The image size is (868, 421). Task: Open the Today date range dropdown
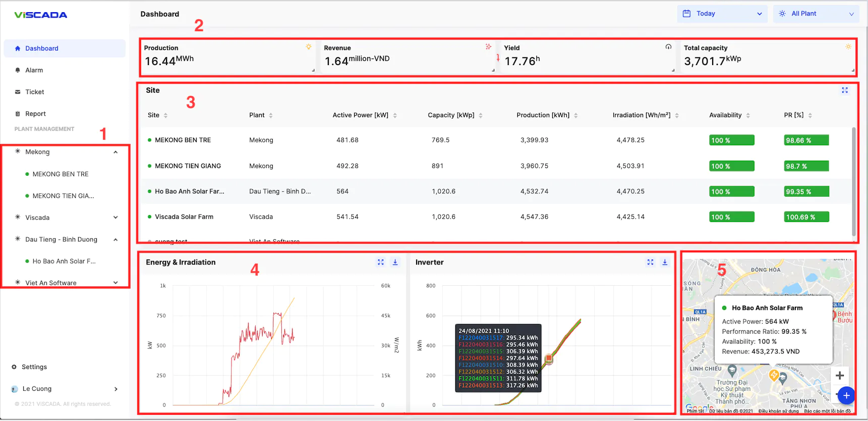[722, 14]
